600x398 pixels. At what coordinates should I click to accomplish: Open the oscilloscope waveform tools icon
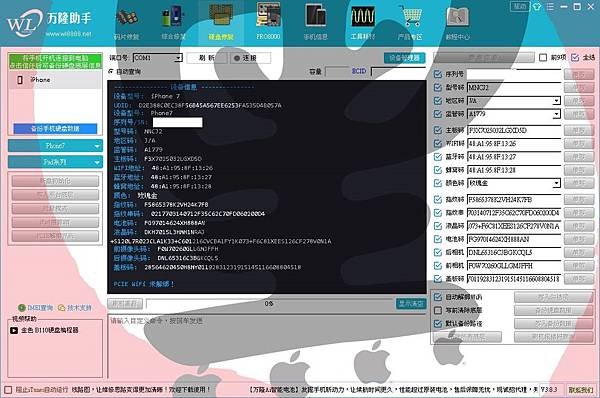pyautogui.click(x=363, y=17)
